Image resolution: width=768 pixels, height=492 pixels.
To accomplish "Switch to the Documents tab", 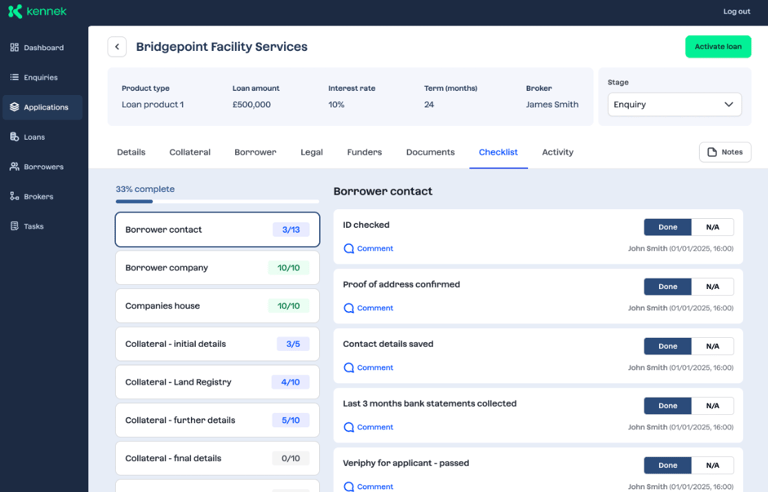I will pos(430,152).
